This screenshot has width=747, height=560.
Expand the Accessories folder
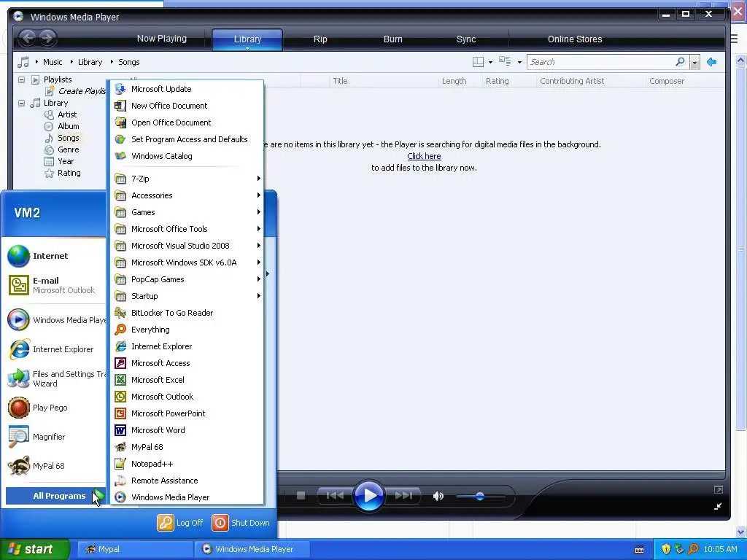[x=187, y=195]
